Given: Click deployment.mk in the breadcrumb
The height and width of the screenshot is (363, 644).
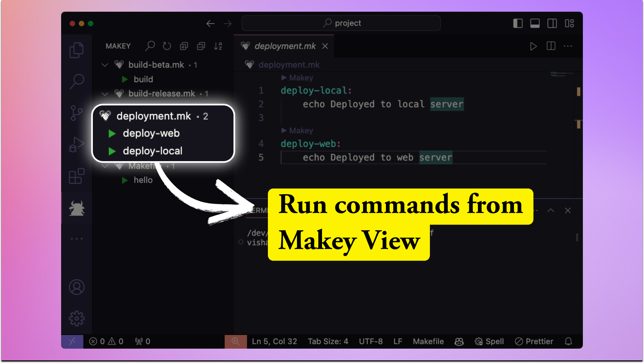Looking at the screenshot, I should coord(289,65).
